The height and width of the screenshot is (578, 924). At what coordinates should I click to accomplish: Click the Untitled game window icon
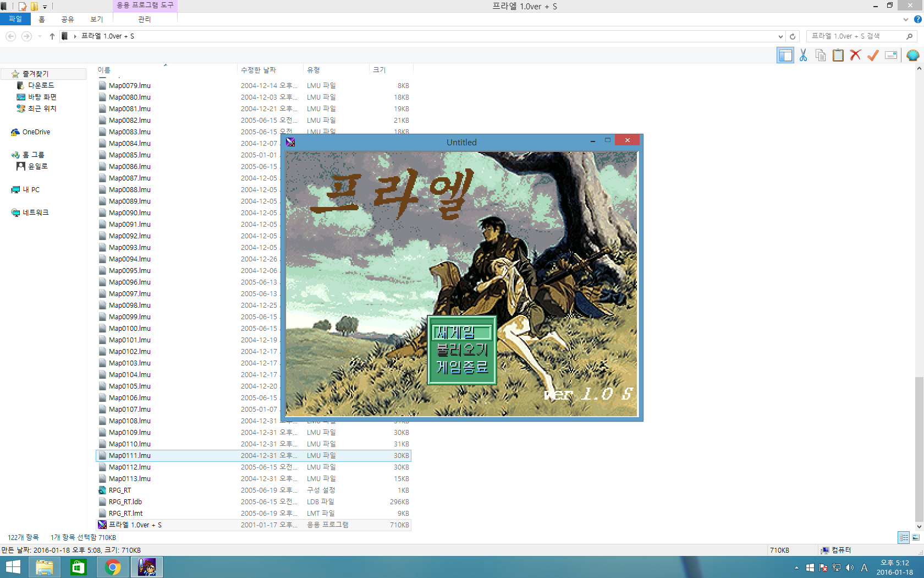(x=290, y=142)
